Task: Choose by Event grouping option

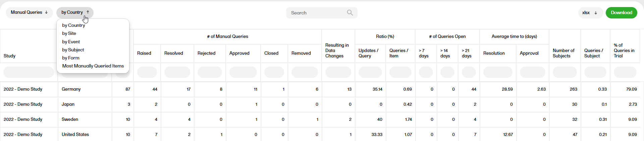Action: [x=71, y=42]
